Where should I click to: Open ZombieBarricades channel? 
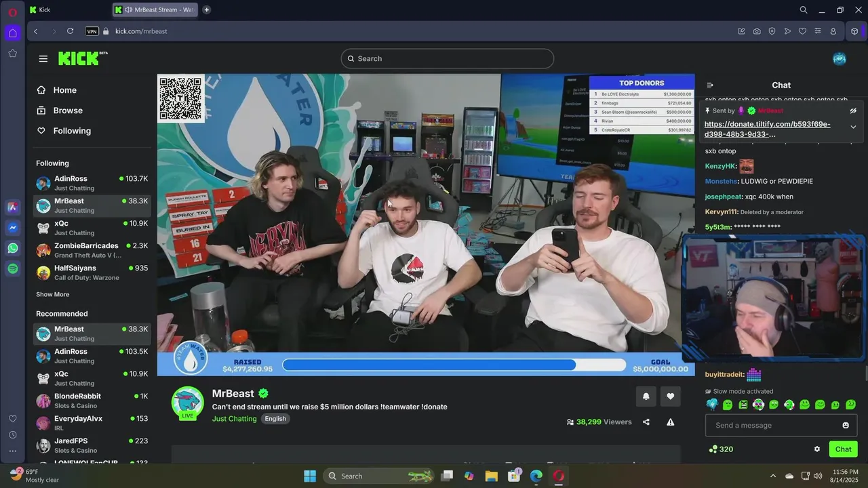pyautogui.click(x=92, y=250)
